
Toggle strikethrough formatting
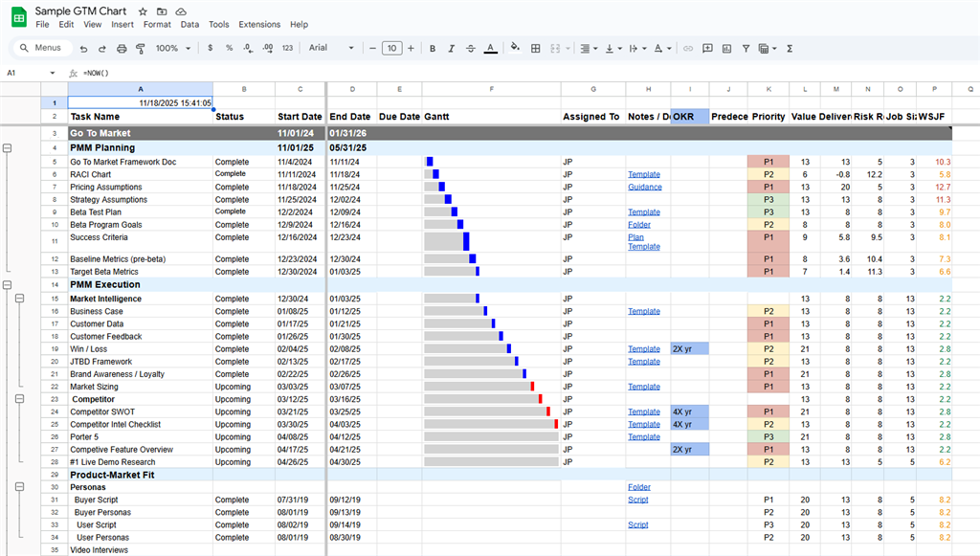471,48
